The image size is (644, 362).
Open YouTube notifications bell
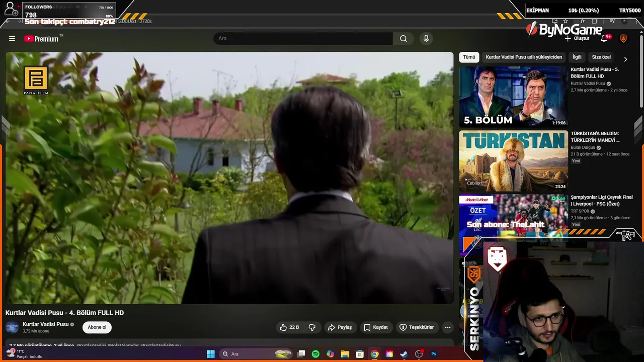(605, 39)
